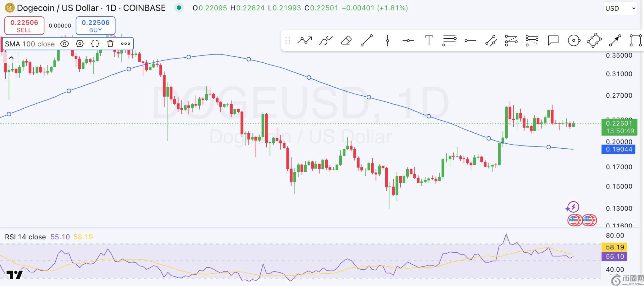Select the Arrow drawing tool
Image resolution: width=644 pixels, height=286 pixels.
tap(615, 41)
